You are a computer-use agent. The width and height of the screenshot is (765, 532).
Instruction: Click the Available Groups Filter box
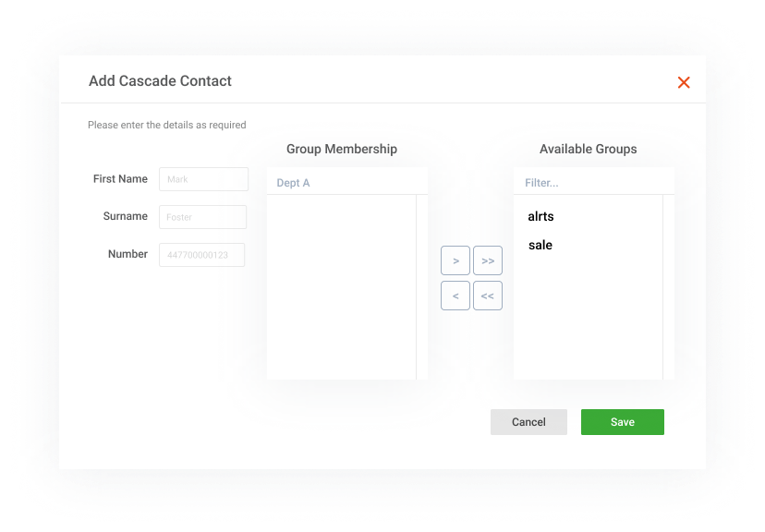(593, 183)
